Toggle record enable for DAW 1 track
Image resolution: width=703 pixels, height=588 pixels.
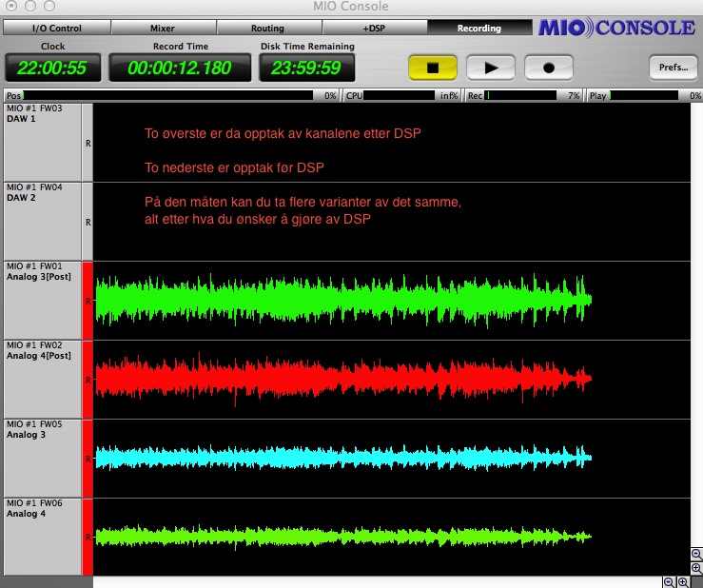(88, 143)
